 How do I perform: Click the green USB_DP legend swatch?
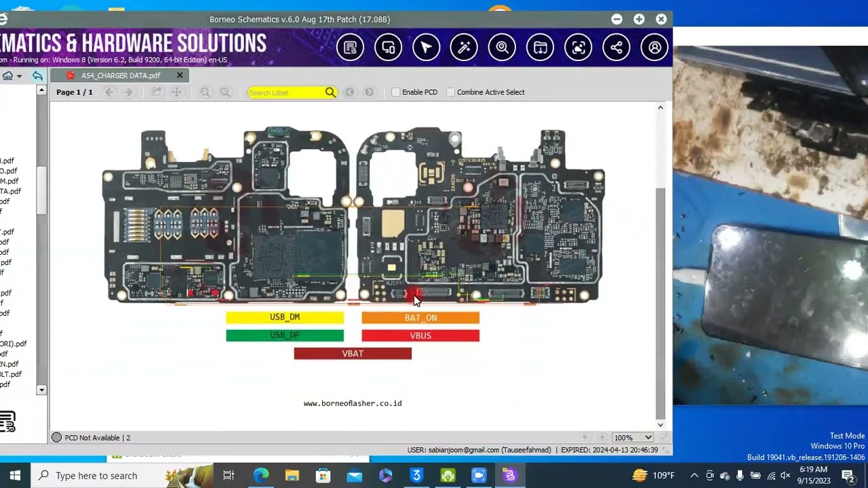(x=285, y=335)
